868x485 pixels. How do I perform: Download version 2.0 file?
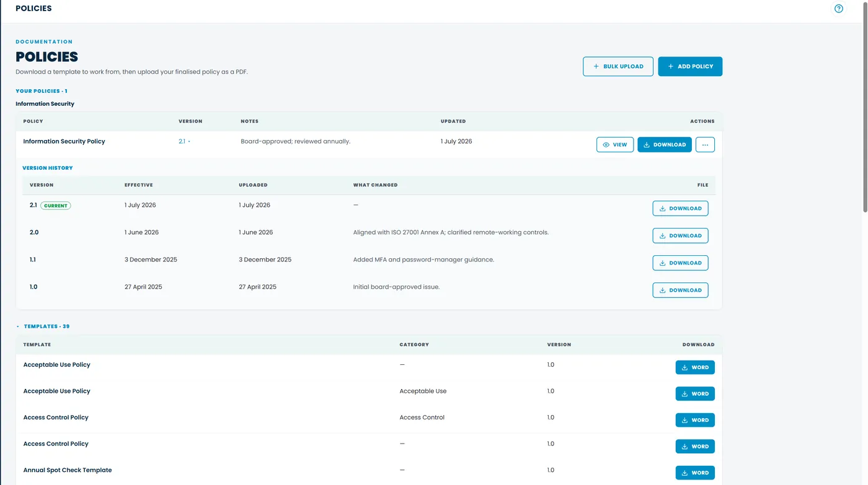tap(680, 235)
